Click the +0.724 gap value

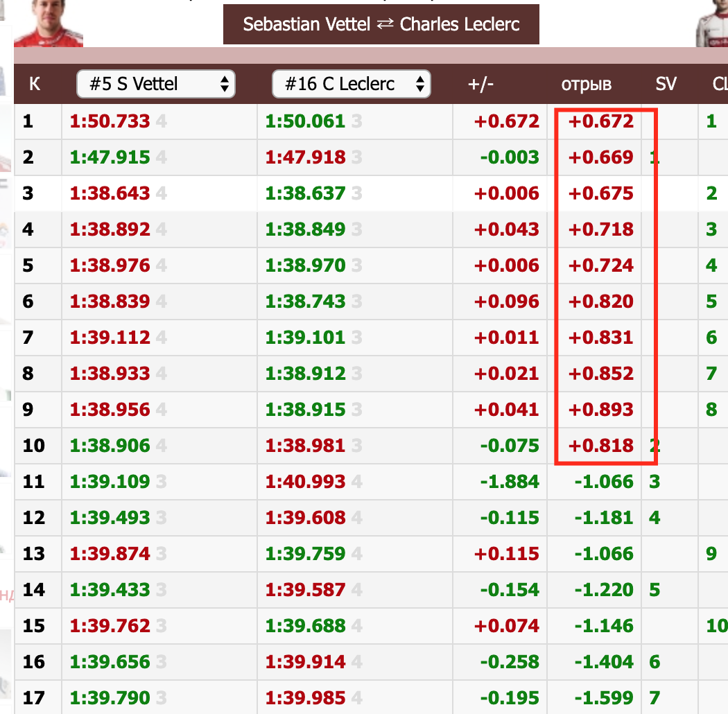[x=601, y=265]
